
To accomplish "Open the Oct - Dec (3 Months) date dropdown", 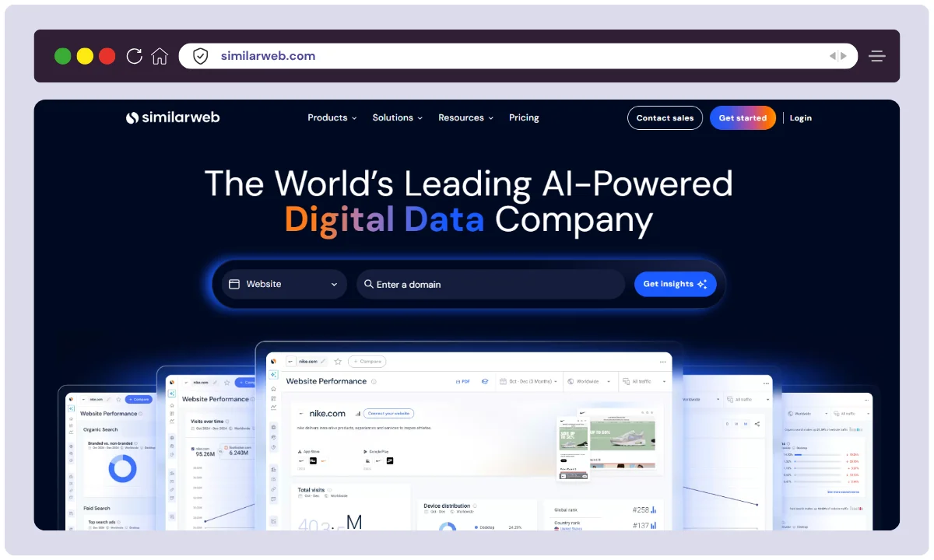I will pos(528,382).
